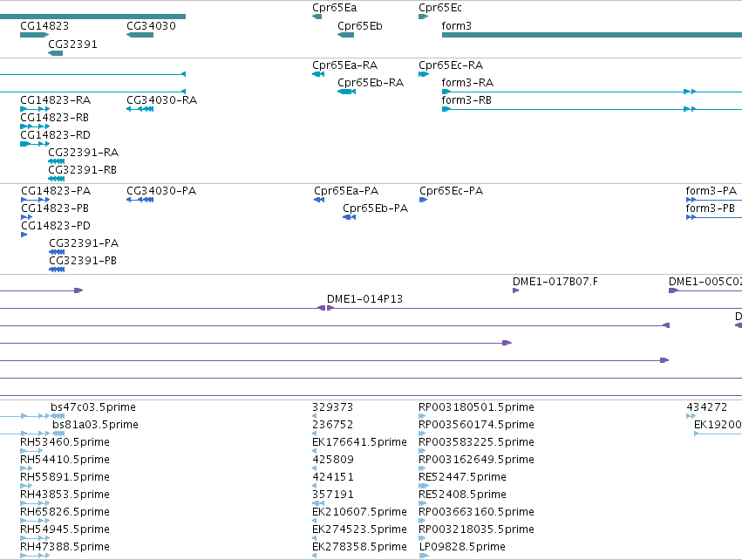The image size is (742, 560).
Task: Click the RP003560174.5prime EST label
Action: tap(477, 425)
